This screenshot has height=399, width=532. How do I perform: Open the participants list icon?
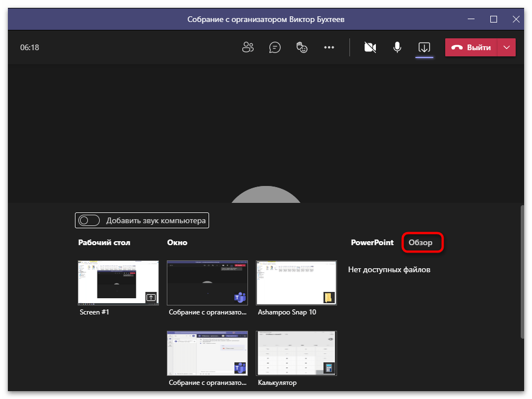pyautogui.click(x=248, y=47)
